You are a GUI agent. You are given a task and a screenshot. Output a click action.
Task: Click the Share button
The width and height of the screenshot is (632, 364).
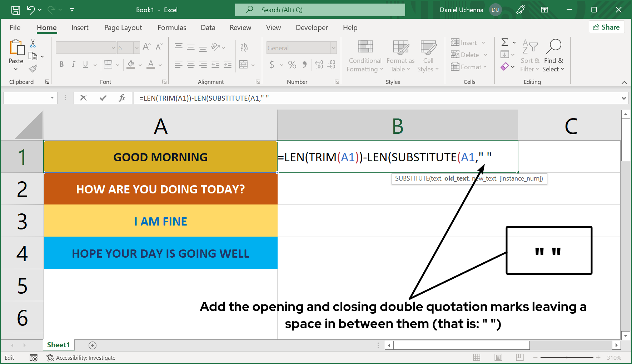(x=606, y=27)
